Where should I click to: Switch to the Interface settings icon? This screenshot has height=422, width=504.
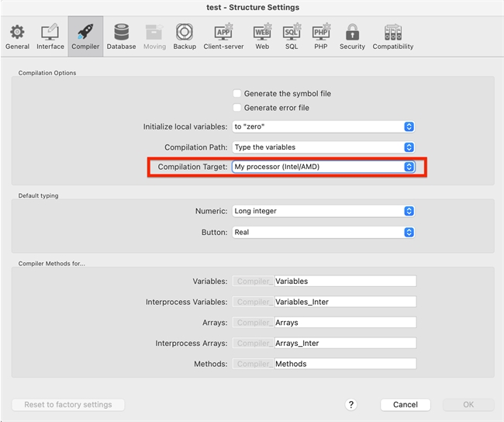[50, 36]
